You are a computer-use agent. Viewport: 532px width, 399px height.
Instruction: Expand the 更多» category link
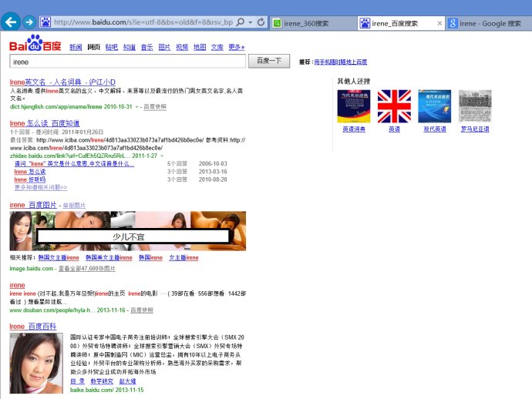pos(237,47)
